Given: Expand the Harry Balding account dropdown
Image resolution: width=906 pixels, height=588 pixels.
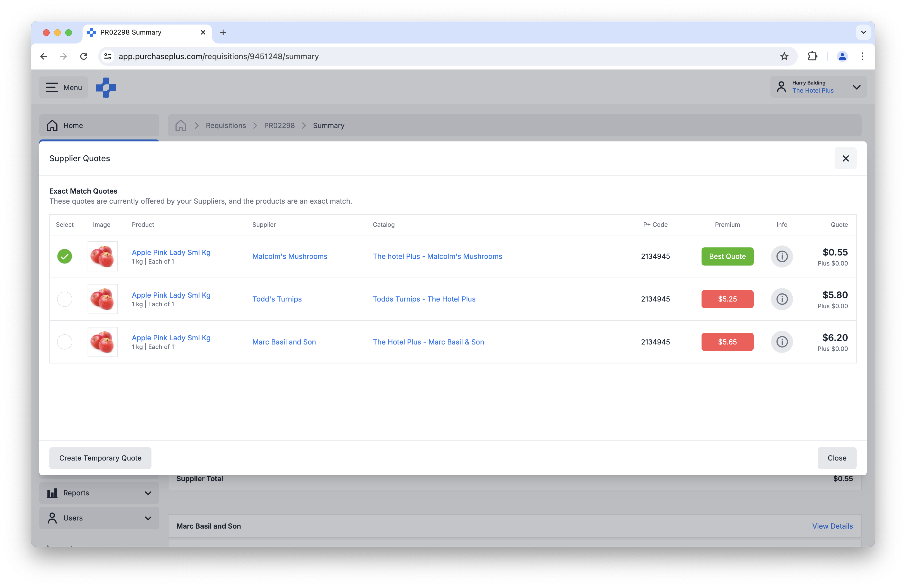Looking at the screenshot, I should pos(818,87).
